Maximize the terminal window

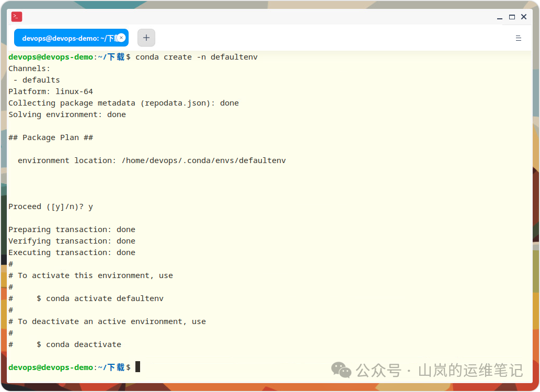pos(512,17)
